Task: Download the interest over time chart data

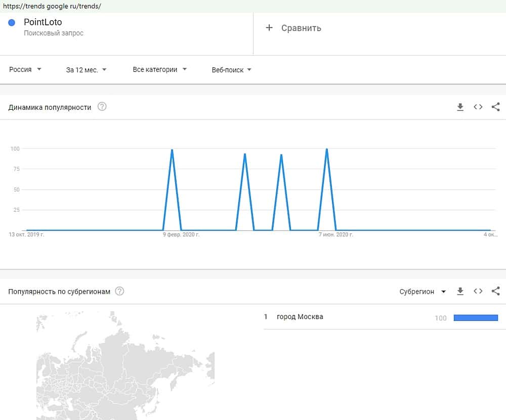Action: (460, 107)
